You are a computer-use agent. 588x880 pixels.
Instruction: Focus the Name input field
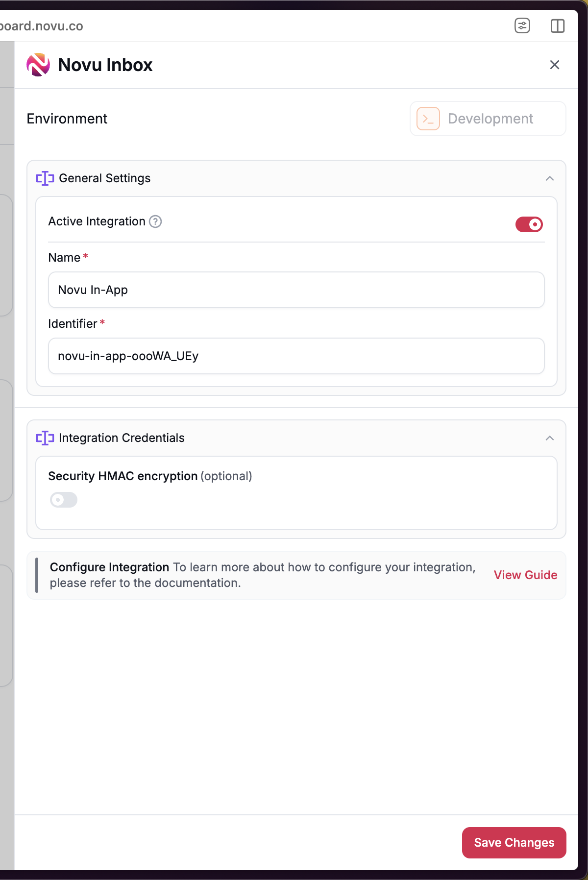click(296, 290)
